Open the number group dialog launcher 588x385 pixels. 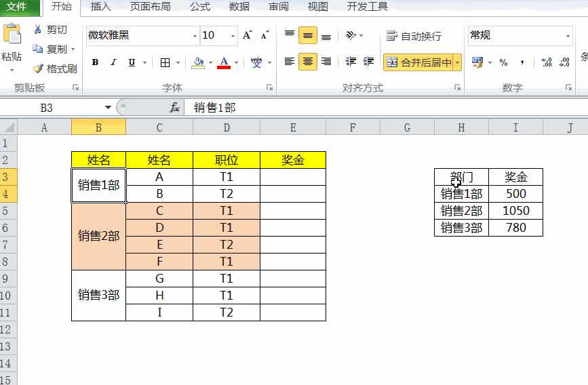click(x=568, y=87)
